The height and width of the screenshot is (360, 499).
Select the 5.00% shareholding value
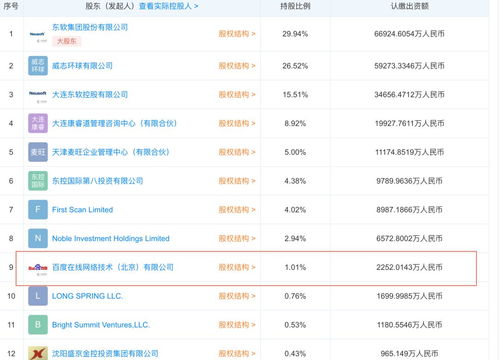[x=295, y=152]
